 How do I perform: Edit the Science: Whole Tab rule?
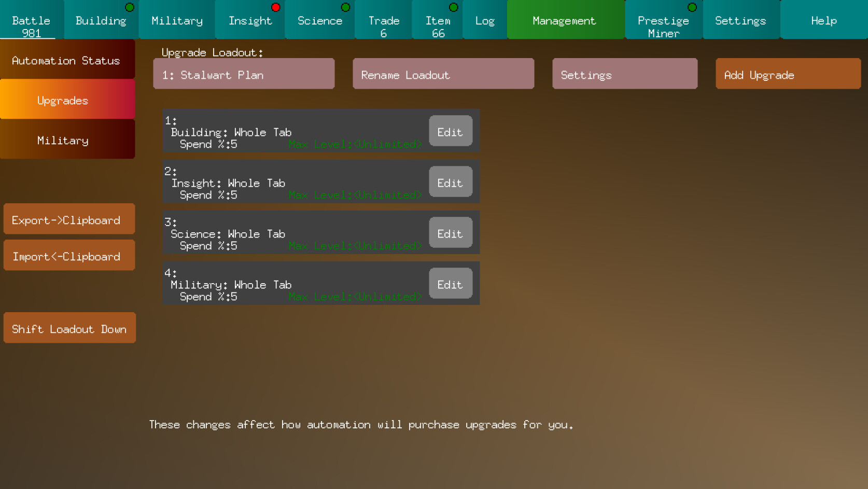tap(450, 233)
